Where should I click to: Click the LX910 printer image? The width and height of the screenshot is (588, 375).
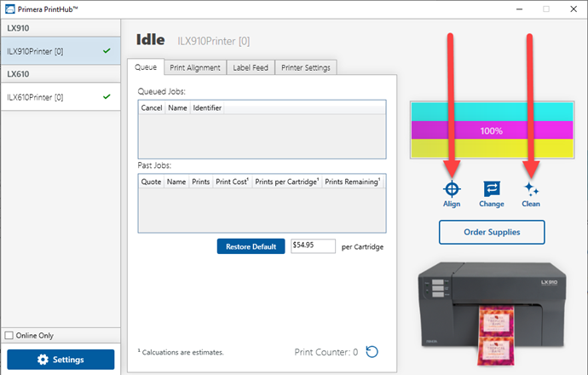[x=492, y=313]
